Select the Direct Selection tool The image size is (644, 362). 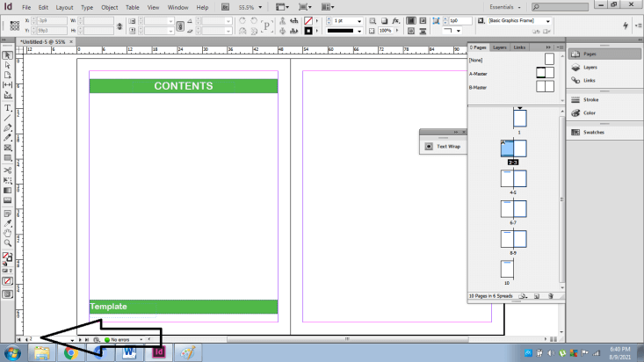pyautogui.click(x=7, y=65)
